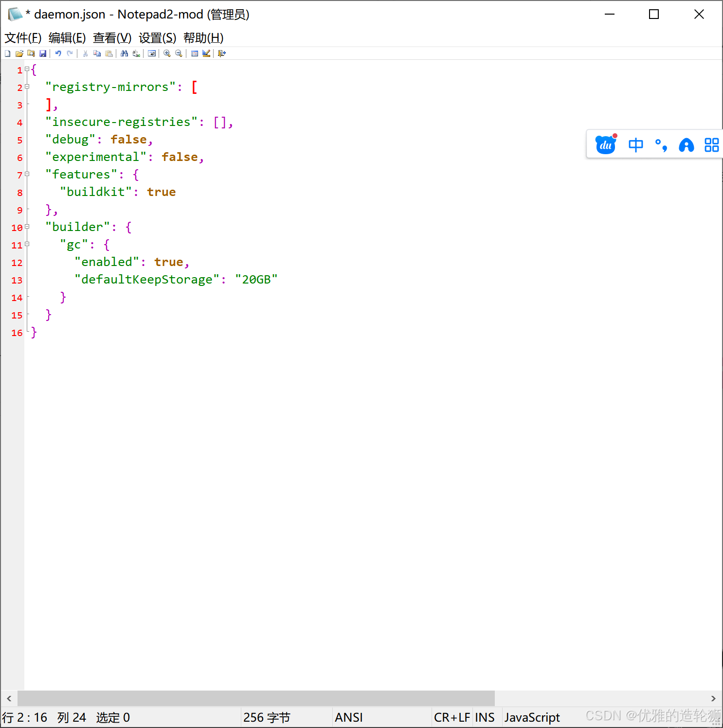This screenshot has height=728, width=723.
Task: Zoom out with the magnifier minus icon
Action: click(x=179, y=53)
